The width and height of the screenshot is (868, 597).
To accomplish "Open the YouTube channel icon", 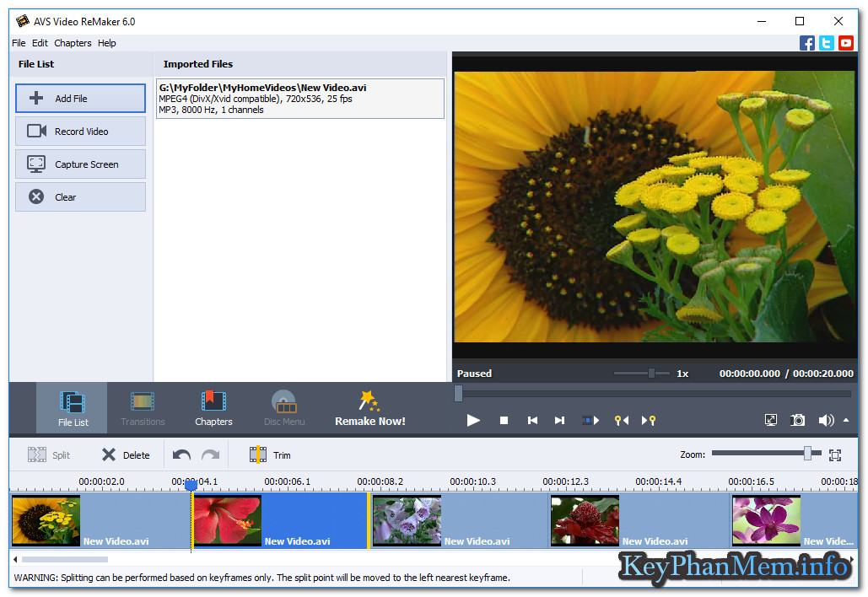I will pyautogui.click(x=846, y=43).
